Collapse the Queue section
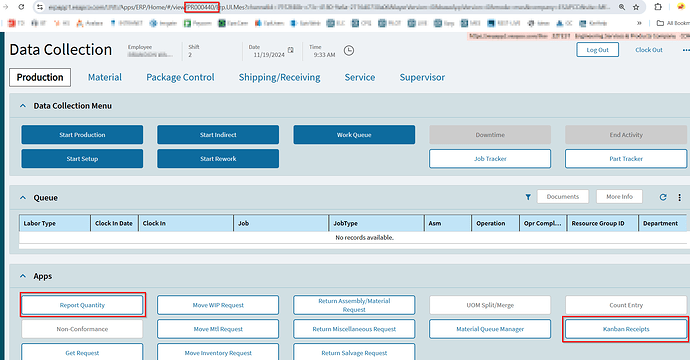 (23, 198)
